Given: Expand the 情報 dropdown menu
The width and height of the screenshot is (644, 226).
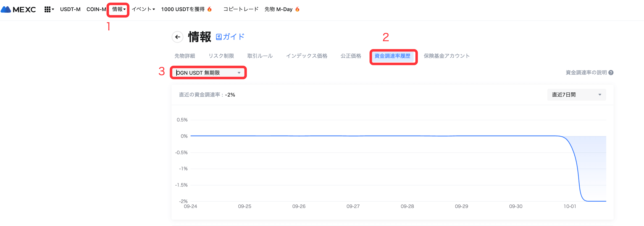Looking at the screenshot, I should click(119, 9).
